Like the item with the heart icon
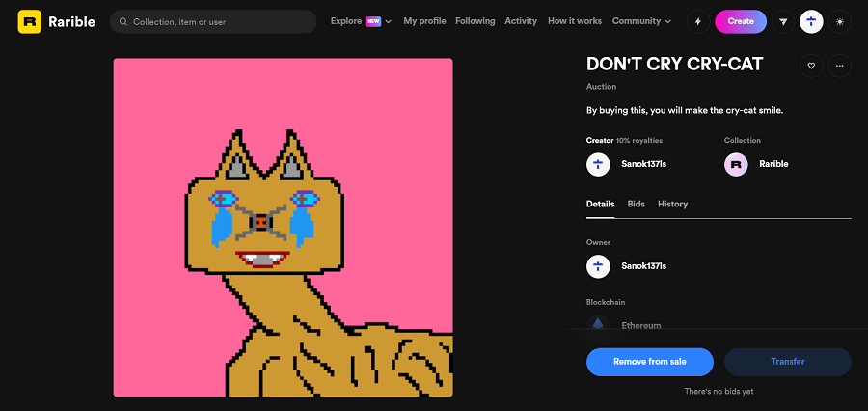 pos(811,66)
